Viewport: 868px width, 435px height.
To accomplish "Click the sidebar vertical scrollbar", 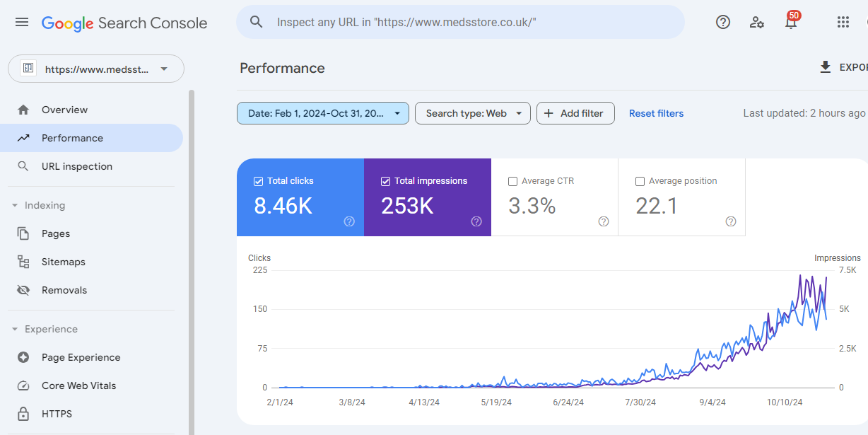I will pos(192,262).
